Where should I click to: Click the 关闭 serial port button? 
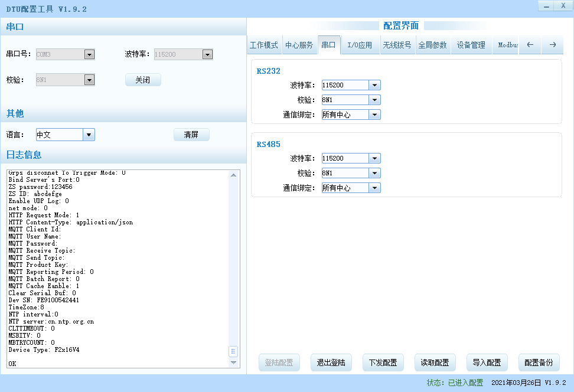[x=142, y=80]
